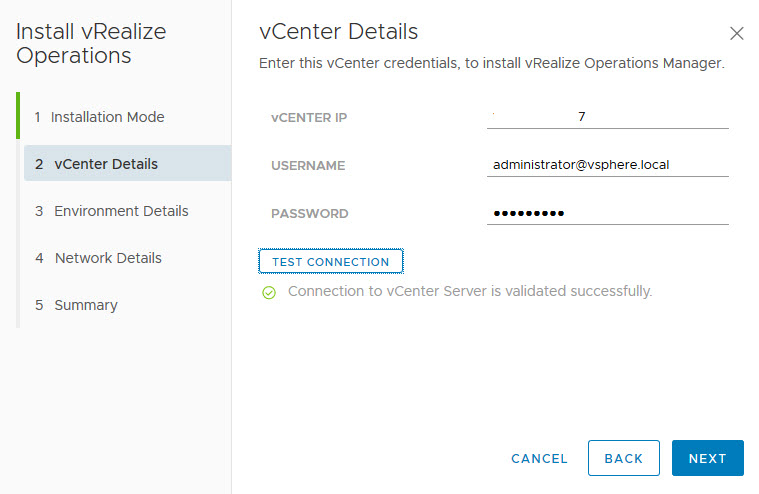Click the connection validated success message
Viewport: 759px width, 494px height.
[x=470, y=292]
